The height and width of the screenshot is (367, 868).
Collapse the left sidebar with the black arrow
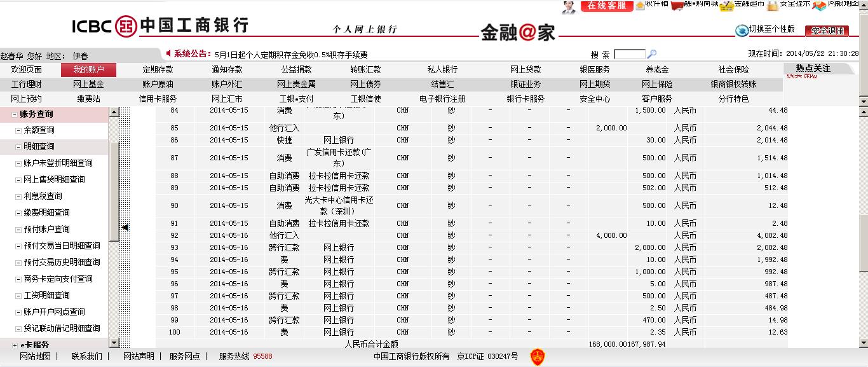tap(125, 227)
